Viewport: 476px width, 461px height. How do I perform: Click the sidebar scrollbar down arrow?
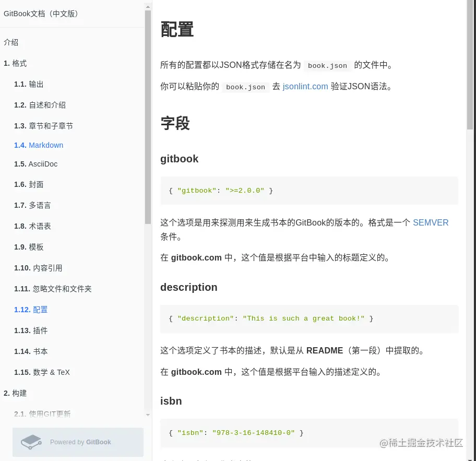click(148, 415)
